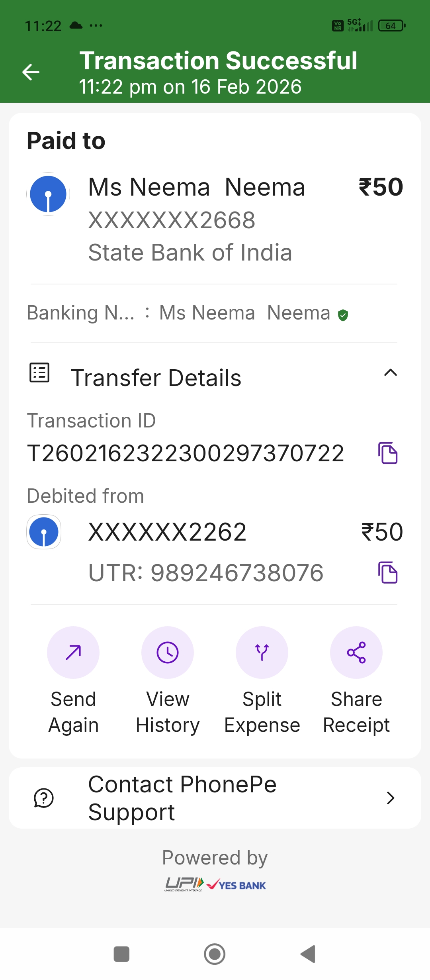Tap Contact PhonePe Support text
The image size is (430, 980).
point(182,798)
